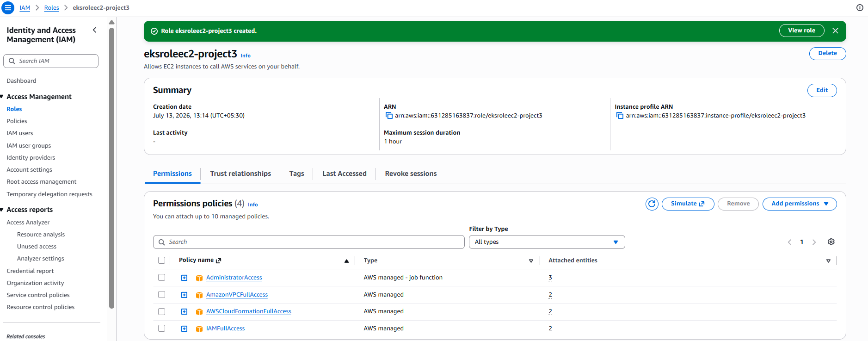Refresh the permissions policies list
Viewport: 868px width, 341px height.
pyautogui.click(x=652, y=204)
